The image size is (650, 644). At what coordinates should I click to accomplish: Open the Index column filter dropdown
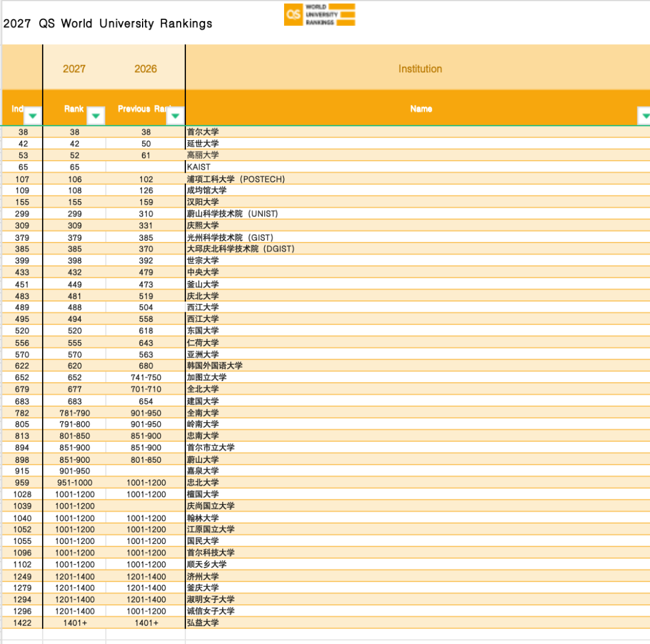(32, 116)
